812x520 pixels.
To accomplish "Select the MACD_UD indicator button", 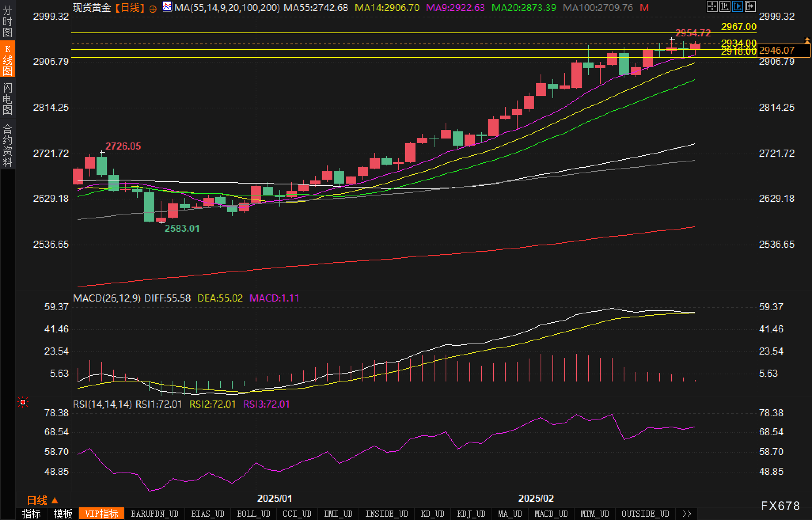I will coord(551,514).
